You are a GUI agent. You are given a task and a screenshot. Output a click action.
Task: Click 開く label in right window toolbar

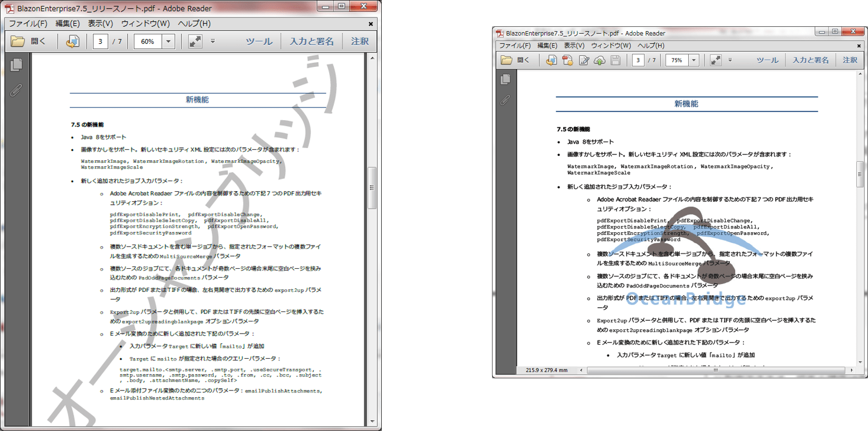(523, 60)
